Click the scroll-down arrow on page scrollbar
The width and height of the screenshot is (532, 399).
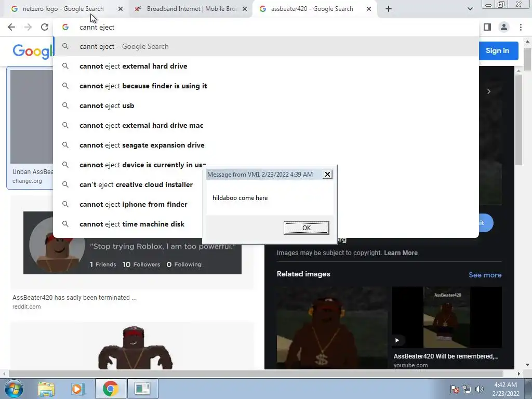(527, 365)
